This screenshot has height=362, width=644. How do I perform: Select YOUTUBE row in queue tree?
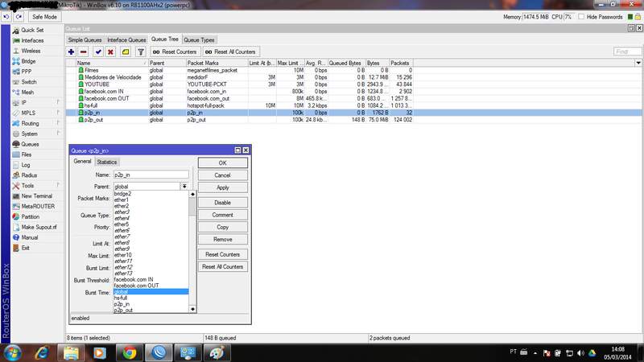pos(239,84)
